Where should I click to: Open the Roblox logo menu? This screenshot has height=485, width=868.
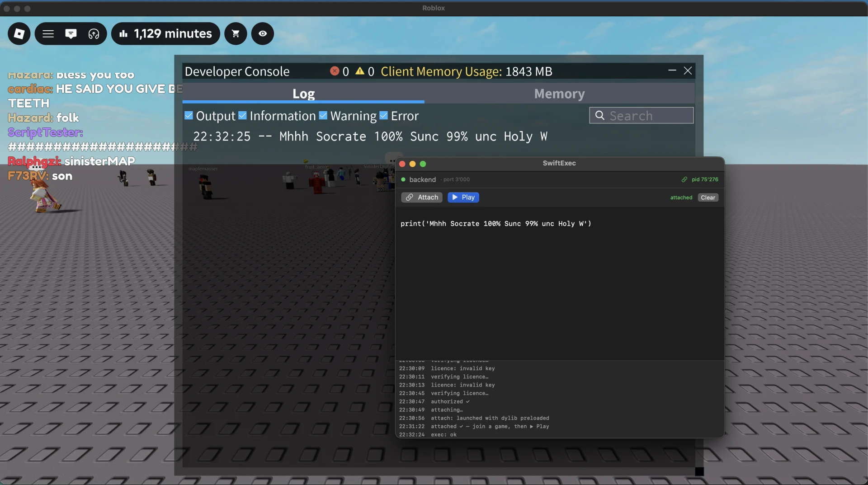pos(19,33)
